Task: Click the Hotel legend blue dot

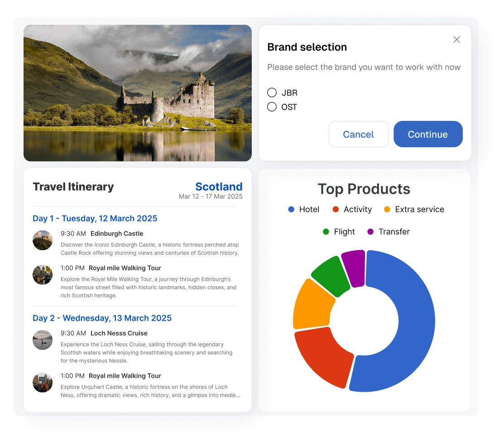Action: [291, 209]
